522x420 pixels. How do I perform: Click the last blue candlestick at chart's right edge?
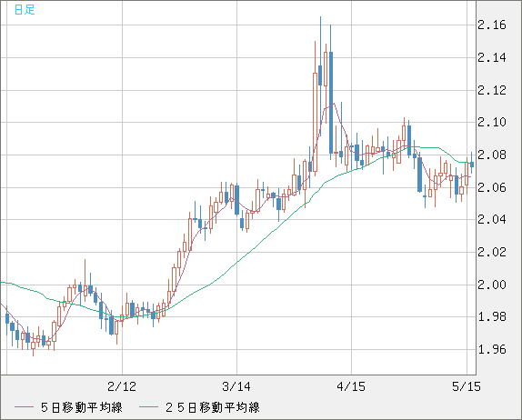point(472,165)
